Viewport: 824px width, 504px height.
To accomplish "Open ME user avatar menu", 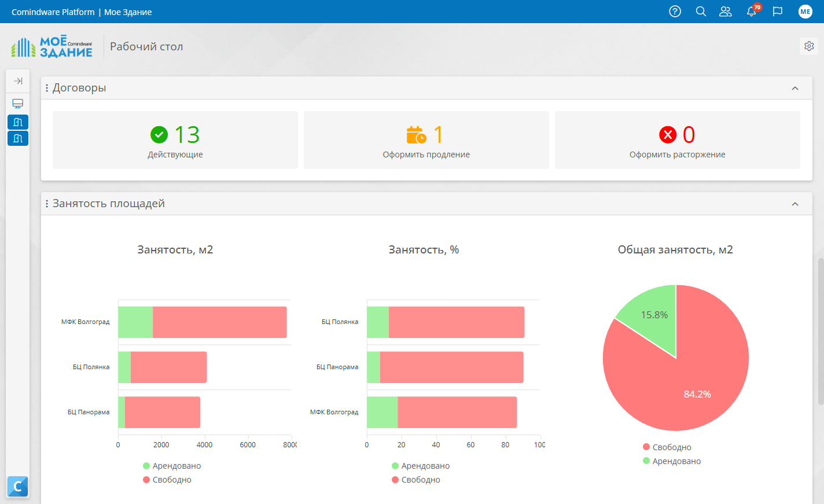I will click(805, 12).
